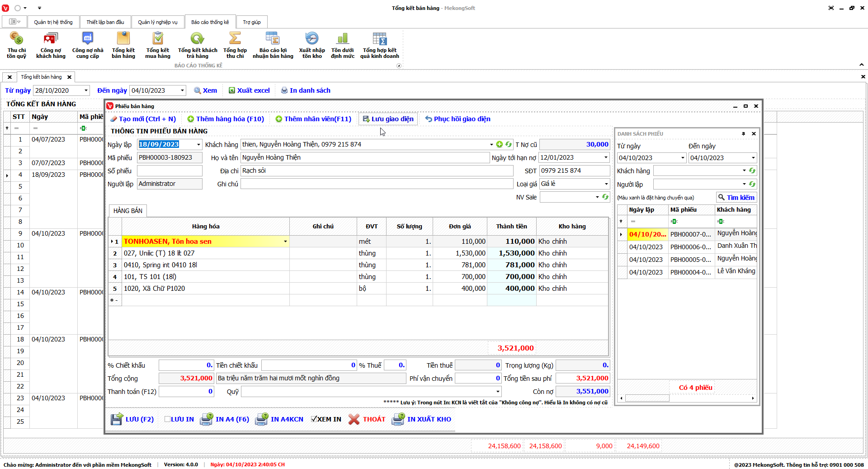Pin the Danh sách phiếu panel

click(x=743, y=134)
